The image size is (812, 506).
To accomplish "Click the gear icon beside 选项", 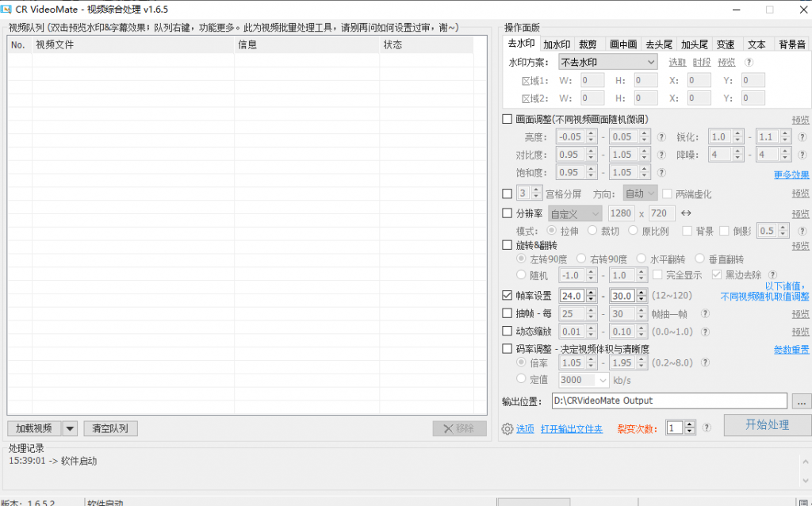I will click(507, 429).
